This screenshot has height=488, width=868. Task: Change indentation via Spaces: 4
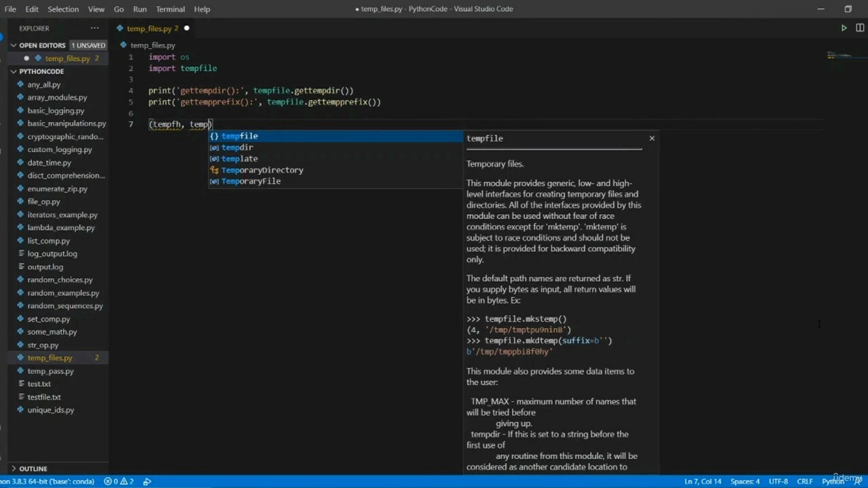745,481
